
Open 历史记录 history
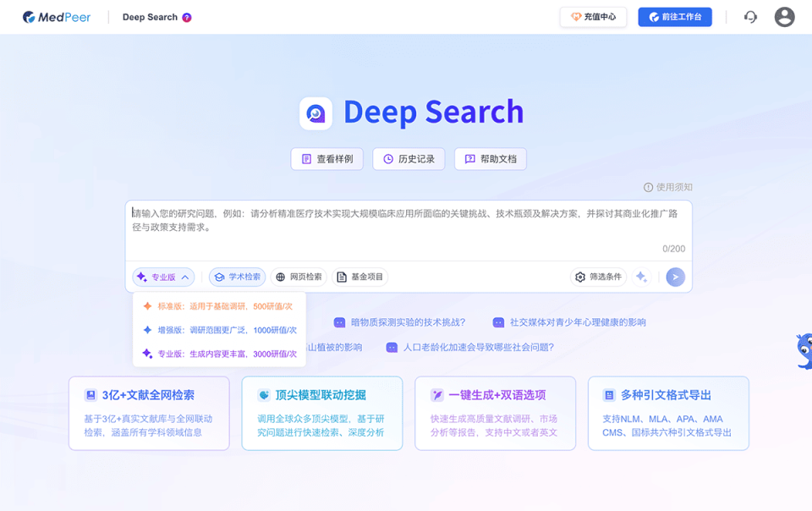pyautogui.click(x=409, y=158)
